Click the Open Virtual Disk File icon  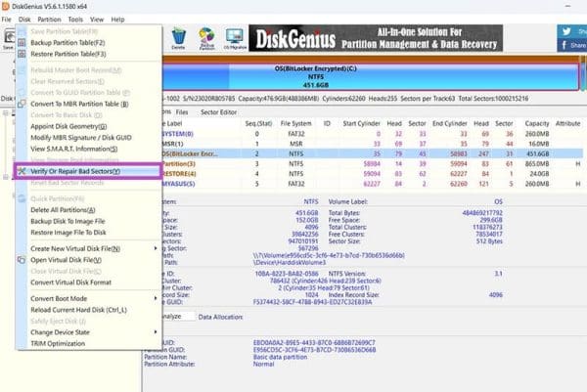pyautogui.click(x=23, y=260)
